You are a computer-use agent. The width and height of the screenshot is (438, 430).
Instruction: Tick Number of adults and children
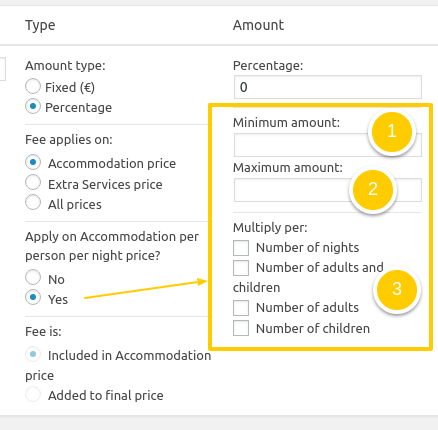click(x=241, y=268)
